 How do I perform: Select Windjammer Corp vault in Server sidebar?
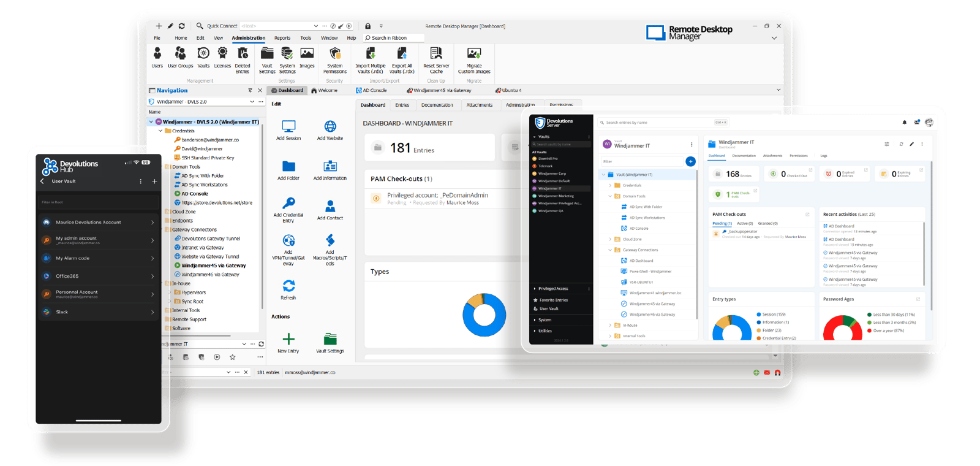[x=552, y=174]
